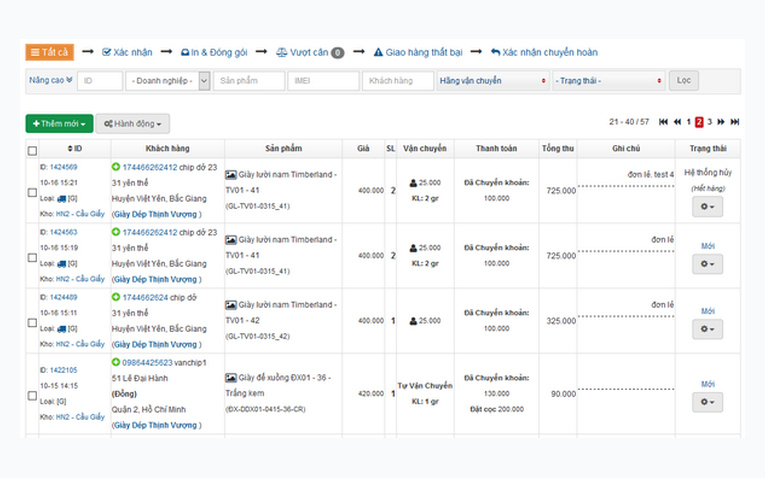Check the box for order 1424489
The width and height of the screenshot is (765, 478).
click(x=32, y=322)
